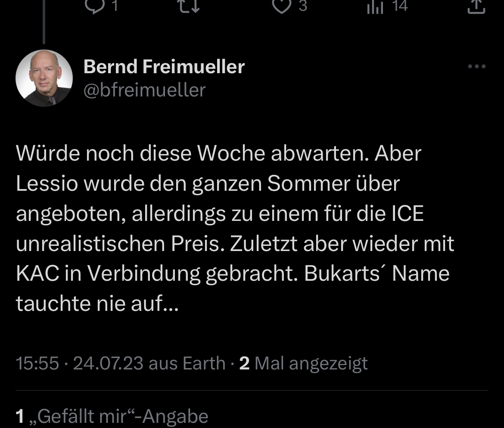Show the "Gefällt mir"-Angabe likes list

(x=112, y=416)
